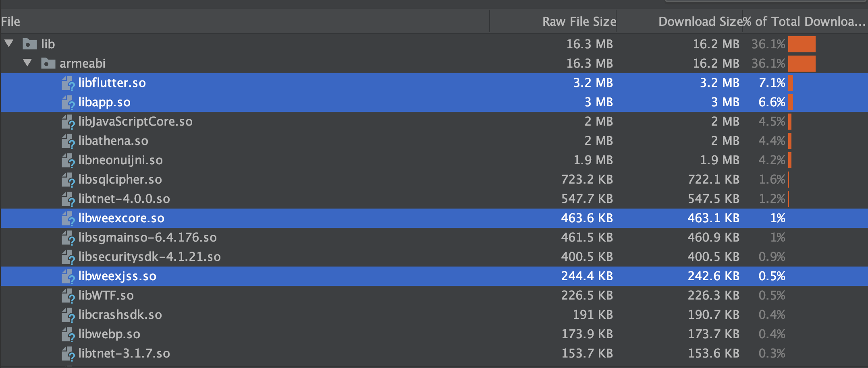Click the 226.5 KB raw size cell
This screenshot has width=868, height=368.
pyautogui.click(x=587, y=295)
